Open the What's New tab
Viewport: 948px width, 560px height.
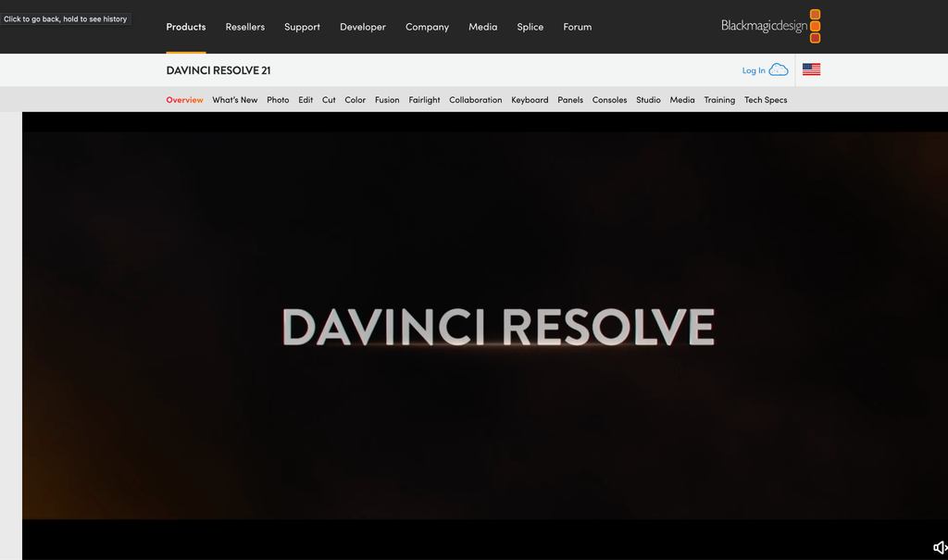[234, 100]
